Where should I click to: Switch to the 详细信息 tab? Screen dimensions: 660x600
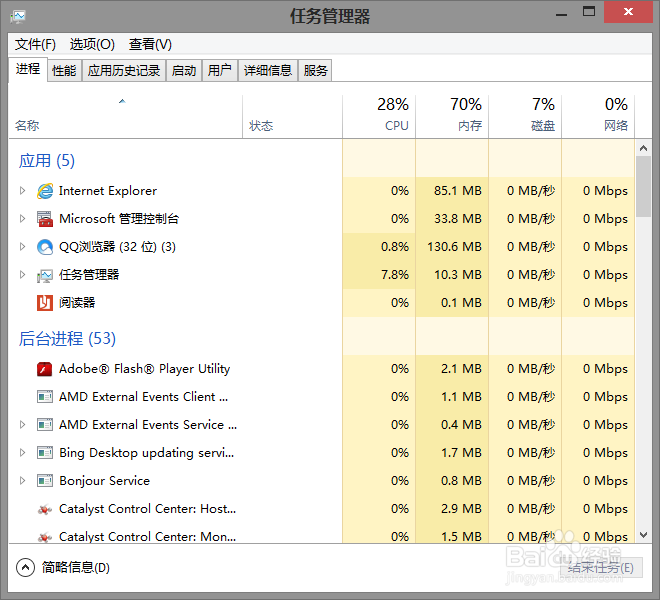point(268,70)
